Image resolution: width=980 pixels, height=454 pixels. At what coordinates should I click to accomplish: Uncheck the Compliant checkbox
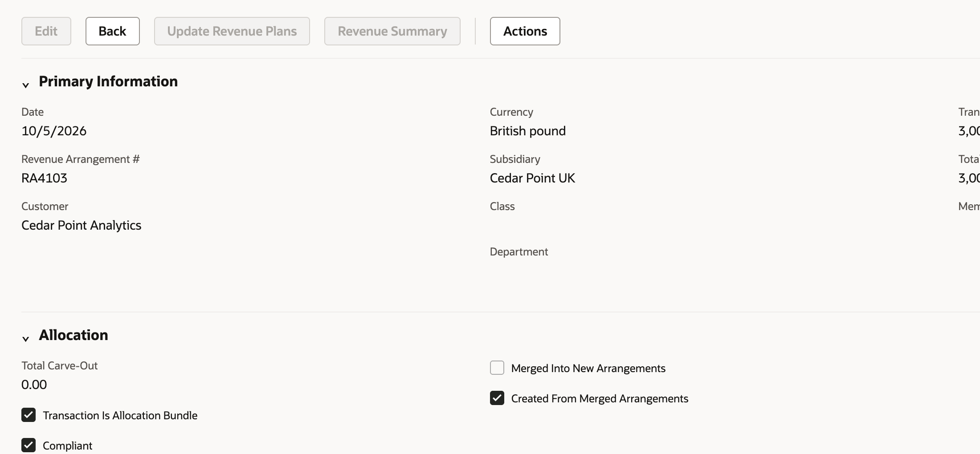click(x=29, y=445)
